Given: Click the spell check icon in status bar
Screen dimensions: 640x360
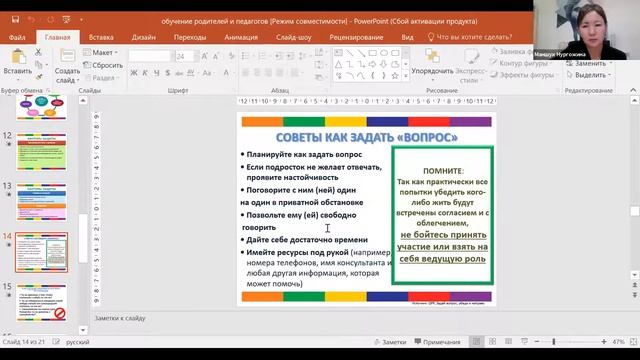Looking at the screenshot, I should point(56,342).
